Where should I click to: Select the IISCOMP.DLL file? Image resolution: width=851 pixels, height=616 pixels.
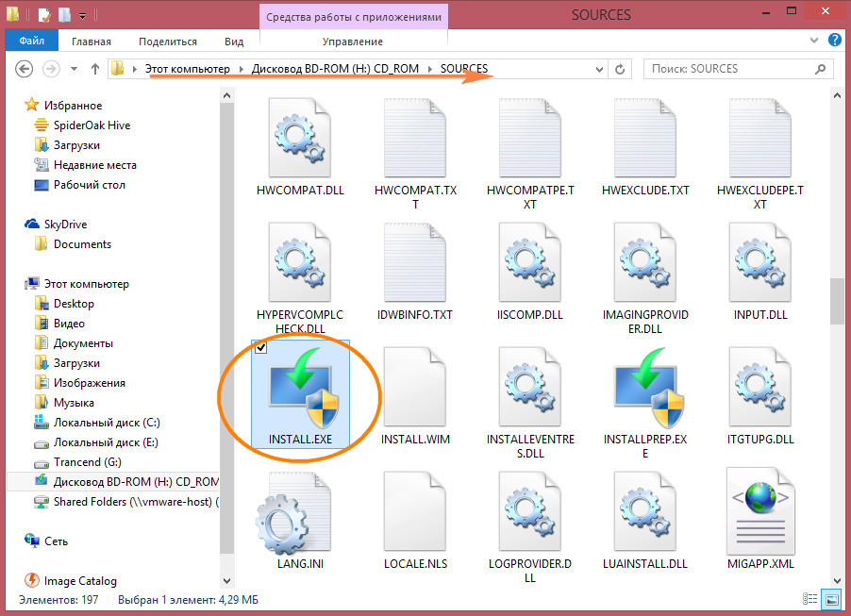click(530, 262)
